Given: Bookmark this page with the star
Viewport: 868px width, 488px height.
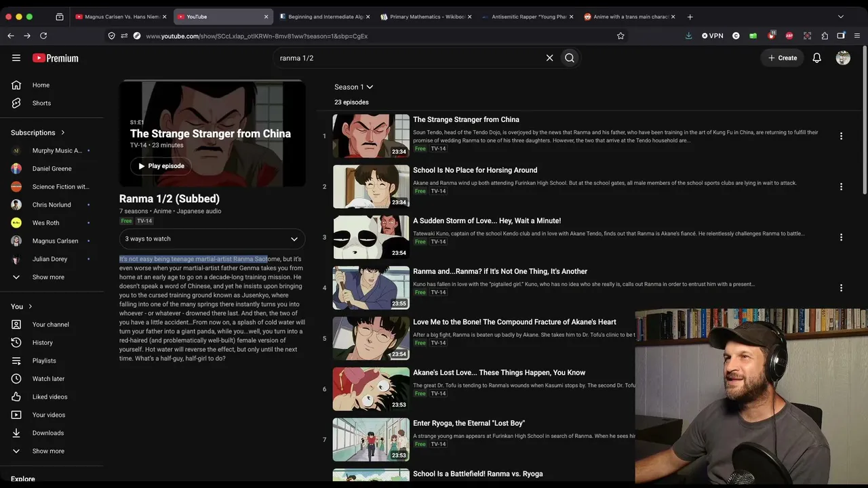Looking at the screenshot, I should (620, 36).
